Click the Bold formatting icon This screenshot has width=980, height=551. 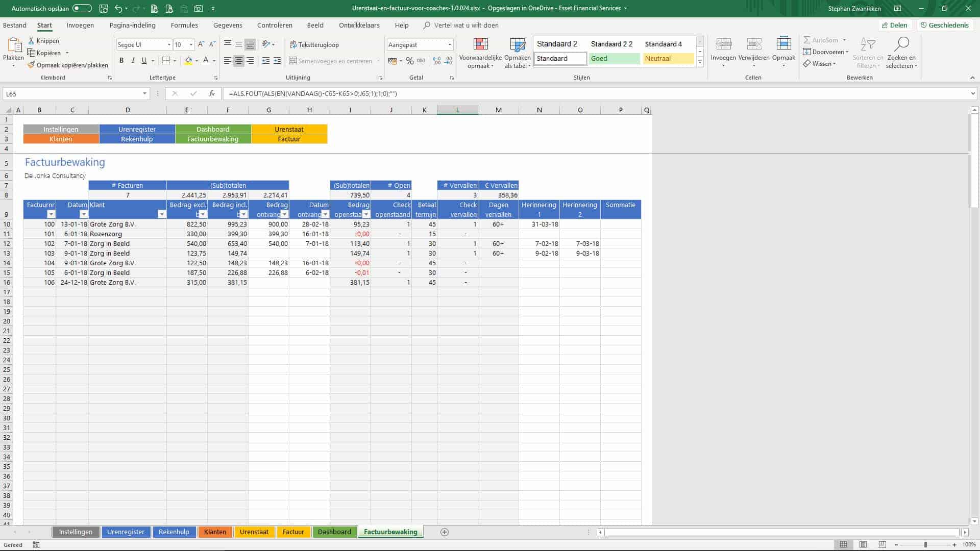(121, 61)
